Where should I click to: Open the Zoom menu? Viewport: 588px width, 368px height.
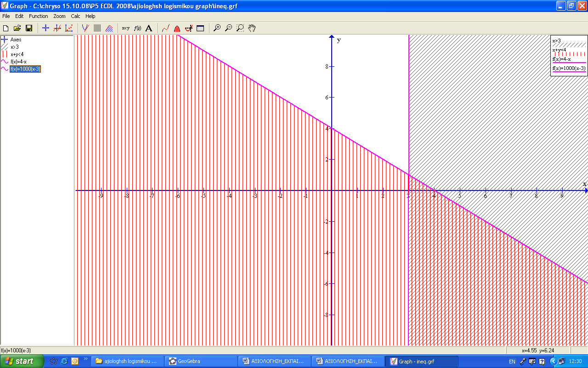click(59, 16)
